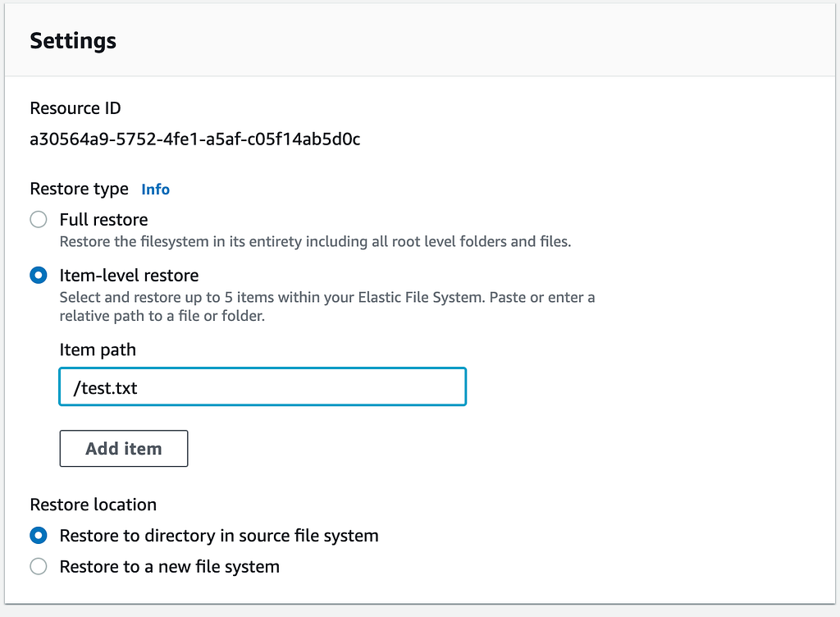Click the Item path label
This screenshot has height=617, width=840.
98,350
